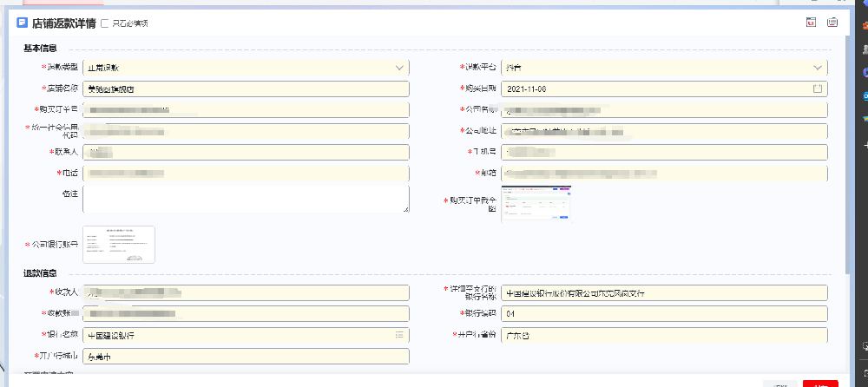Image resolution: width=868 pixels, height=387 pixels.
Task: Open the calendar picker for 购买日期
Action: click(x=818, y=89)
